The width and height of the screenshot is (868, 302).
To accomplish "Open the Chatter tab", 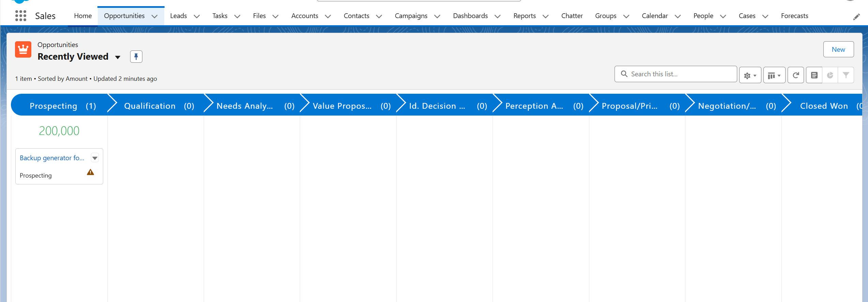I will (x=572, y=16).
